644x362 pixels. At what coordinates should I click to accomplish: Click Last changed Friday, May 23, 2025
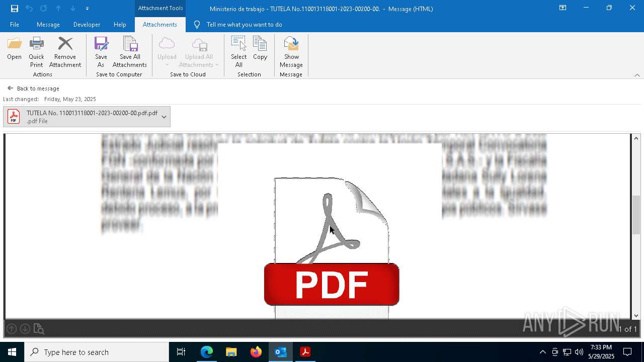point(49,99)
